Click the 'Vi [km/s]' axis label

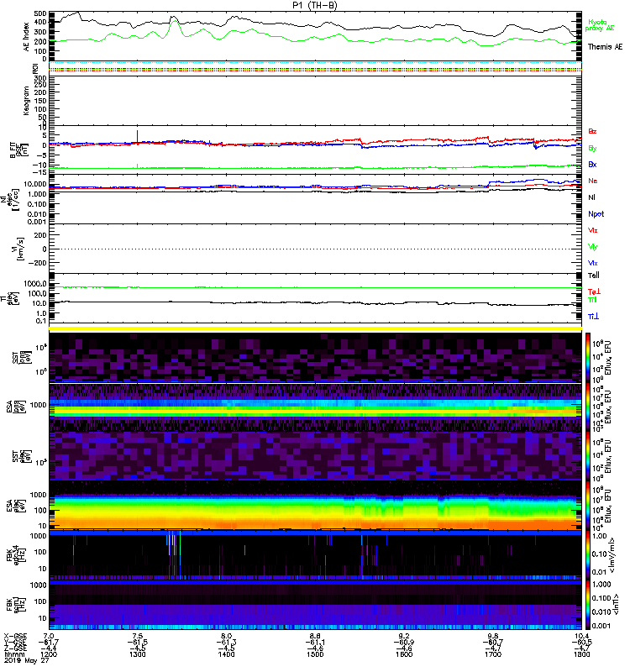click(16, 249)
